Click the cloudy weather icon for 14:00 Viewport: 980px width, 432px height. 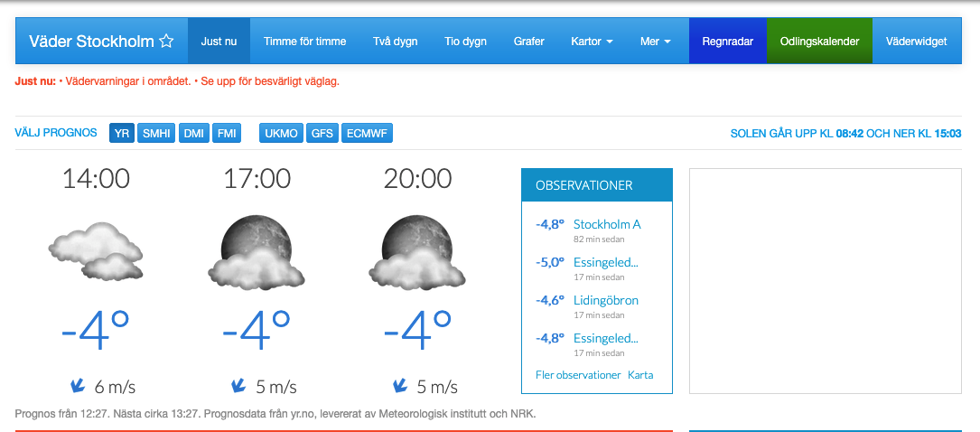pos(96,251)
